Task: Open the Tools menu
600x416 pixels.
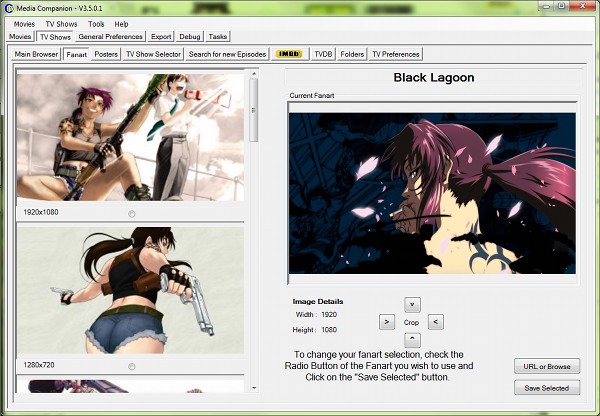Action: point(96,24)
